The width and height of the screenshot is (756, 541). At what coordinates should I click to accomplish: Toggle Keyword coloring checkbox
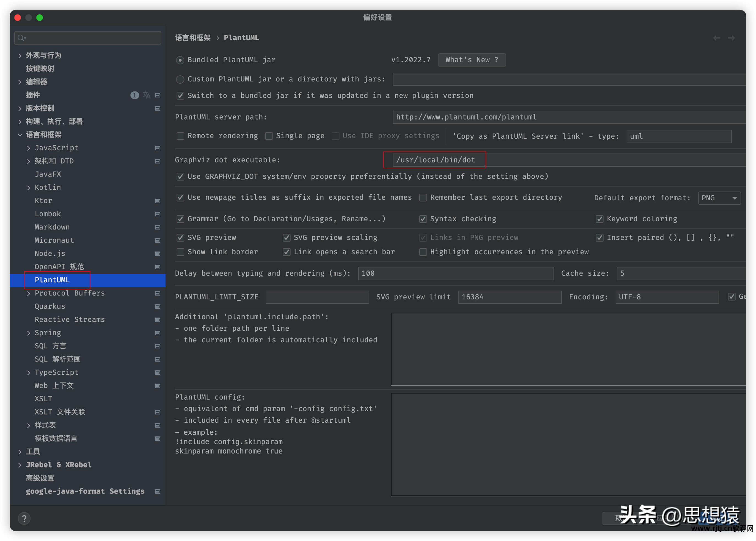(599, 219)
